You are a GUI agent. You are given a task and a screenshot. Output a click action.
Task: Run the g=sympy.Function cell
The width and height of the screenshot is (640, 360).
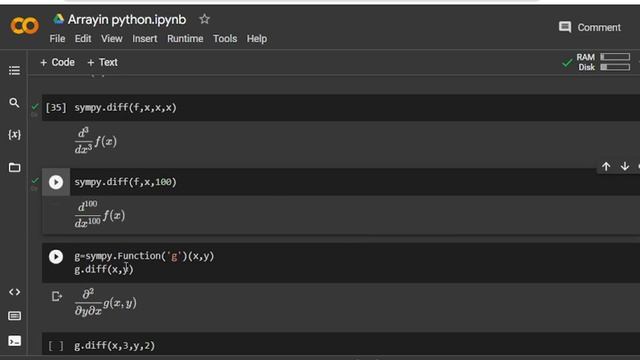point(56,257)
